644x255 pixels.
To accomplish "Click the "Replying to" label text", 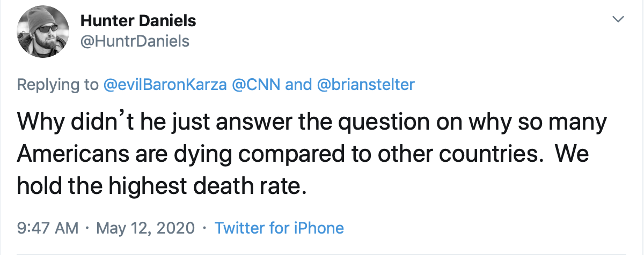I will (x=58, y=85).
